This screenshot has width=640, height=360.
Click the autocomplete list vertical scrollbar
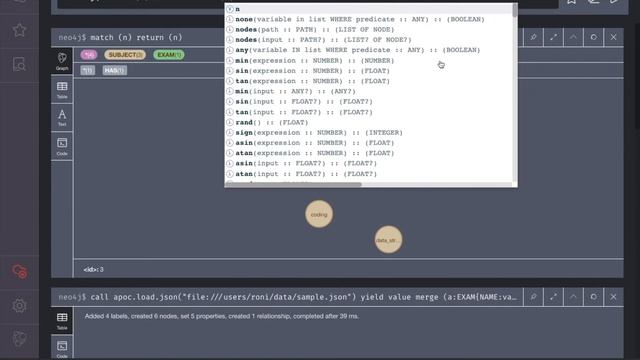pyautogui.click(x=515, y=10)
